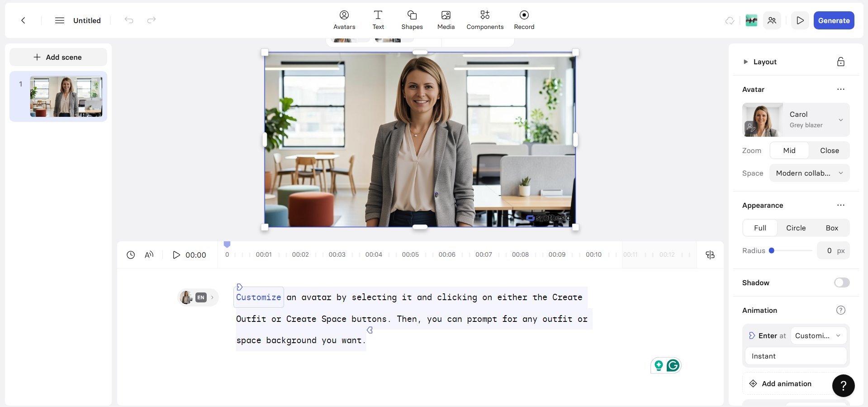The image size is (868, 407).
Task: Click the undo arrow
Action: pyautogui.click(x=129, y=20)
